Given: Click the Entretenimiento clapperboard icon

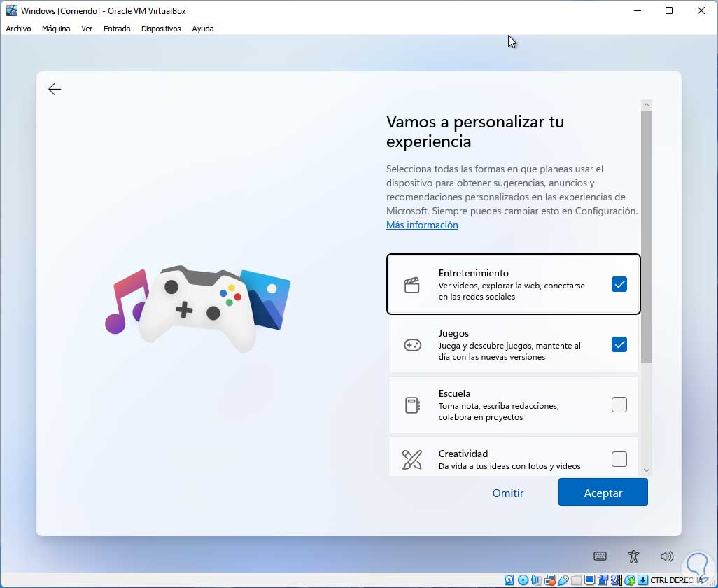Looking at the screenshot, I should point(411,285).
